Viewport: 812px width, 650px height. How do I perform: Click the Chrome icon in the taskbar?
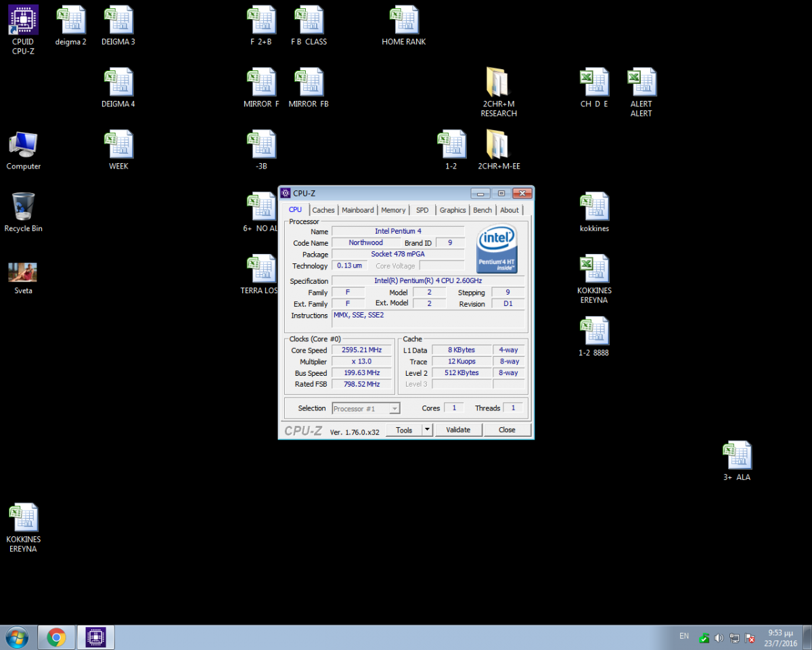[57, 637]
